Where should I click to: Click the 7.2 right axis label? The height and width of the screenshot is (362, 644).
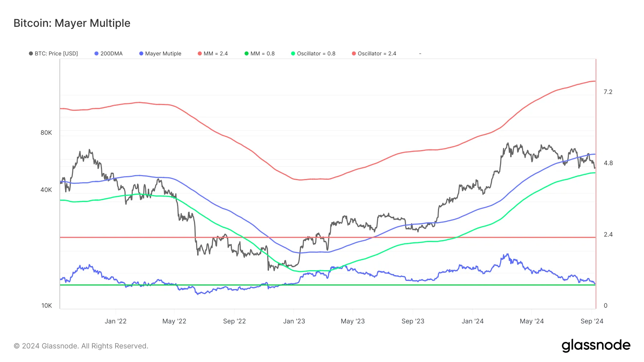[x=608, y=92]
